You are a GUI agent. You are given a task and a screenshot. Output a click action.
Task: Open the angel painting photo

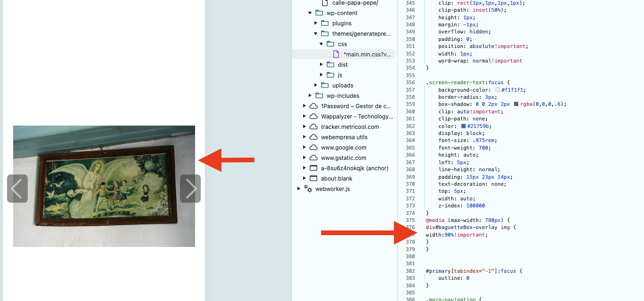[x=104, y=186]
